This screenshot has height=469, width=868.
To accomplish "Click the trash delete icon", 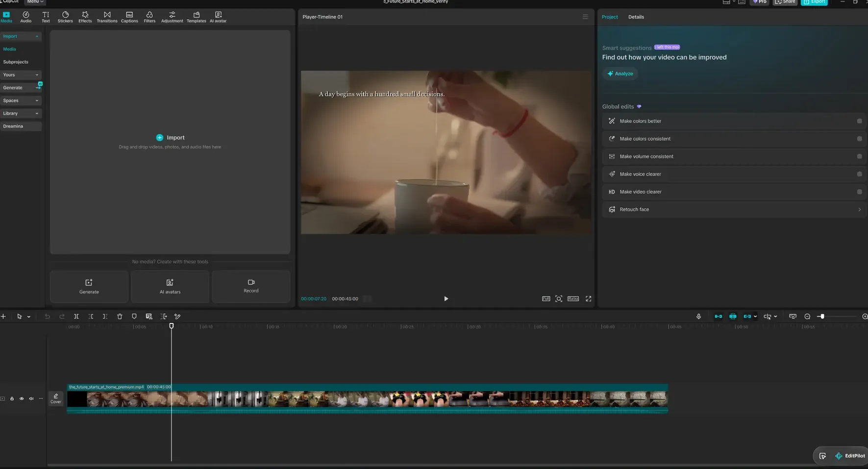I will pyautogui.click(x=120, y=317).
